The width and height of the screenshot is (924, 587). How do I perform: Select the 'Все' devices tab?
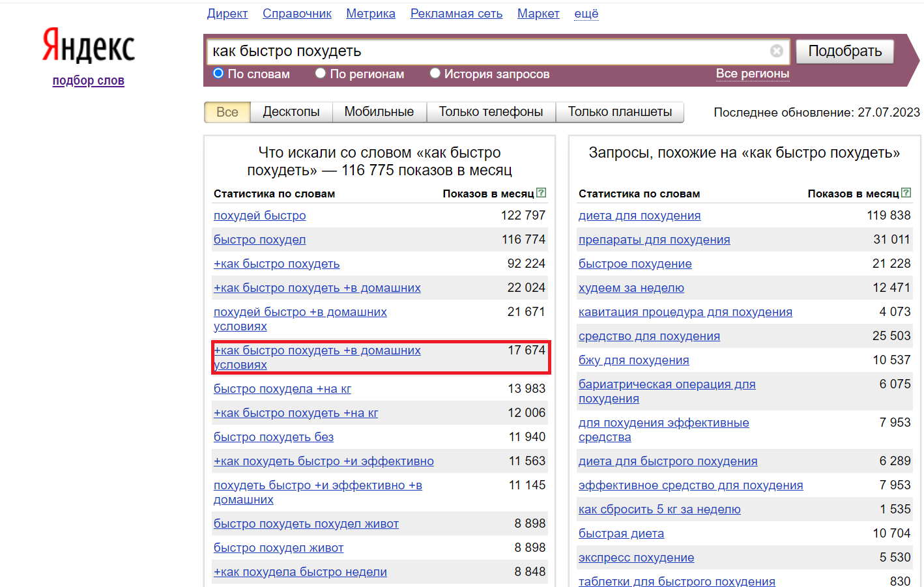[x=227, y=112]
